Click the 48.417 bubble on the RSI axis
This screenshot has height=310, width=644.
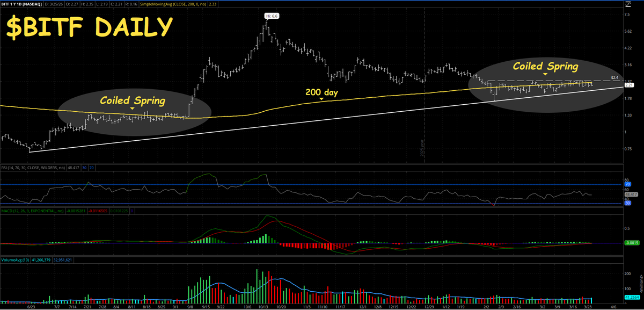click(x=631, y=194)
